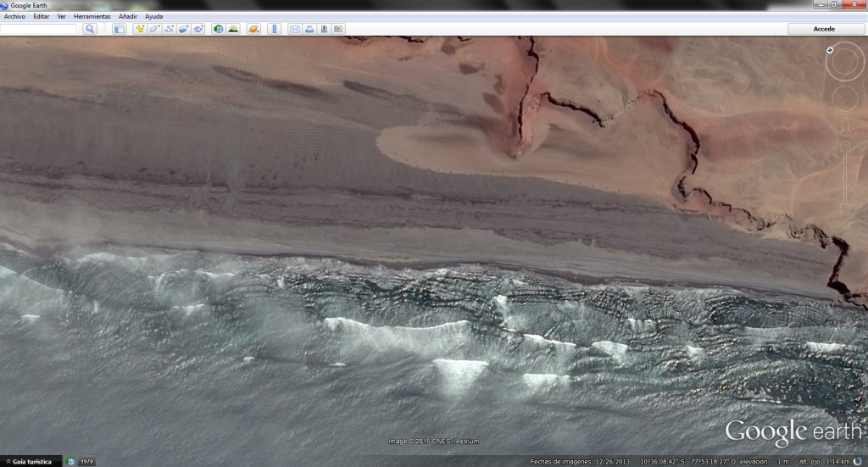Click the North 'N' compass marker
The image size is (868, 467).
[x=830, y=50]
